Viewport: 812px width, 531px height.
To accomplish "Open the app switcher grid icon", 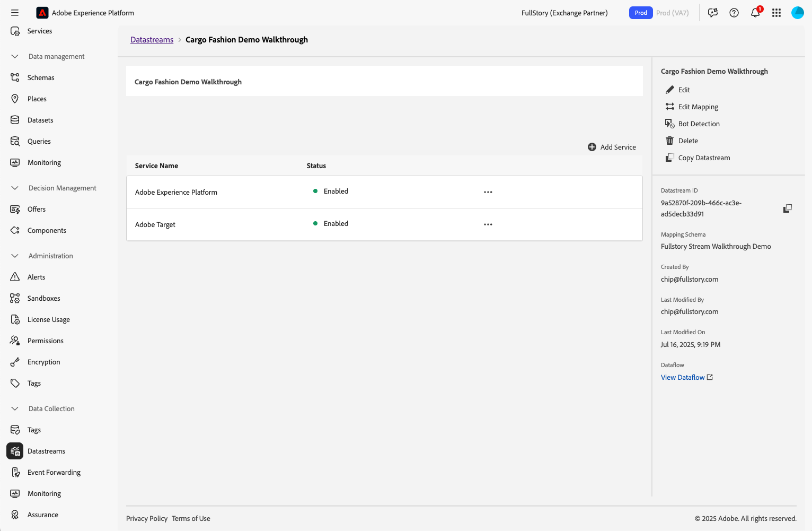I will (776, 13).
